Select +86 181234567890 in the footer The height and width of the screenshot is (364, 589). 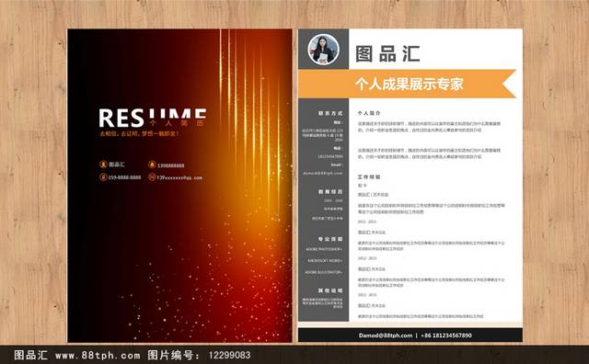tap(446, 336)
